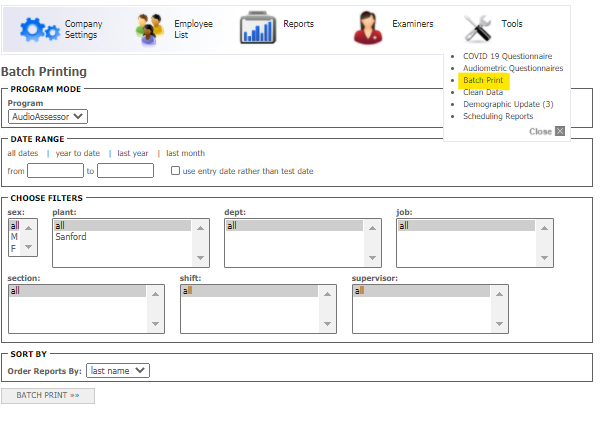Open the Examiners nurse icon
The width and height of the screenshot is (601, 426).
pos(368,28)
